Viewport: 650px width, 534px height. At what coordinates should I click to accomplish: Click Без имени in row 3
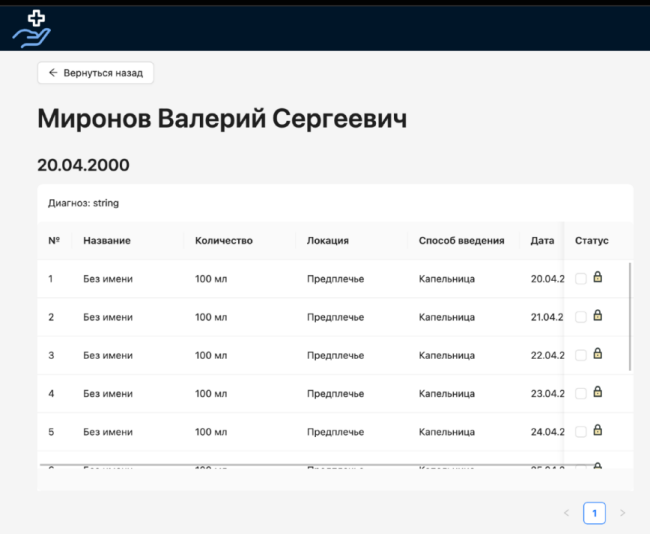coord(108,355)
